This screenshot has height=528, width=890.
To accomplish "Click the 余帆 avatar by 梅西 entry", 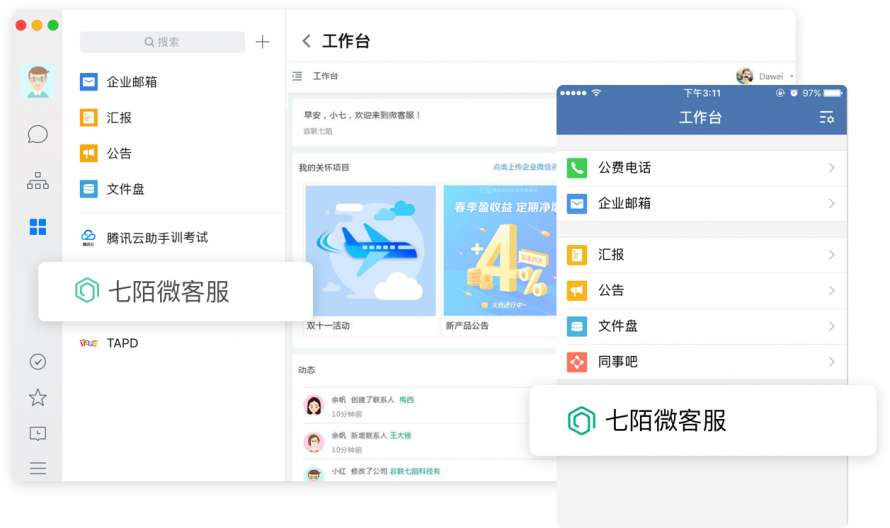I will (313, 405).
